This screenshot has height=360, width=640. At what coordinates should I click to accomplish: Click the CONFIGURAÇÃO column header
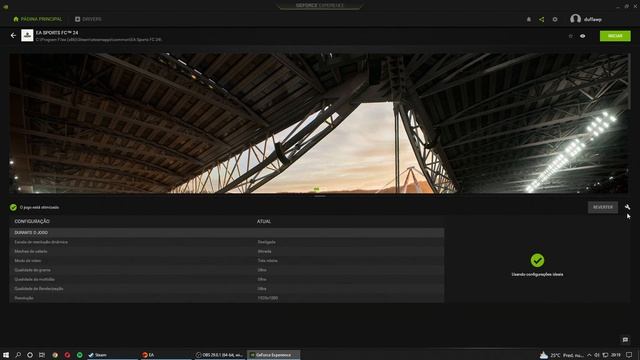32,221
